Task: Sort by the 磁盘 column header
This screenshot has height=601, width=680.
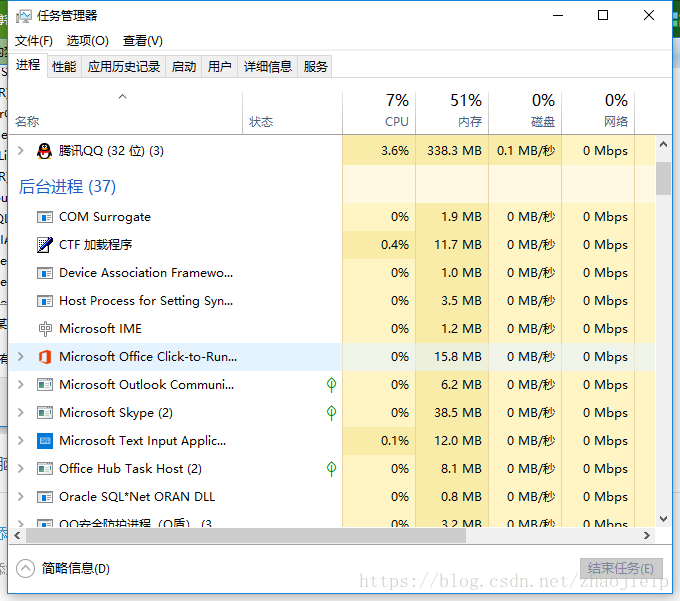Action: pyautogui.click(x=525, y=112)
